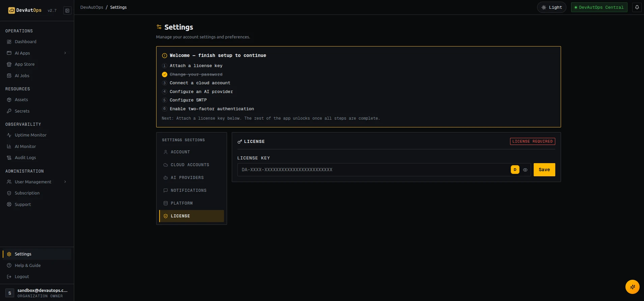Go to AI Monitor
The image size is (644, 301).
pos(37,147)
